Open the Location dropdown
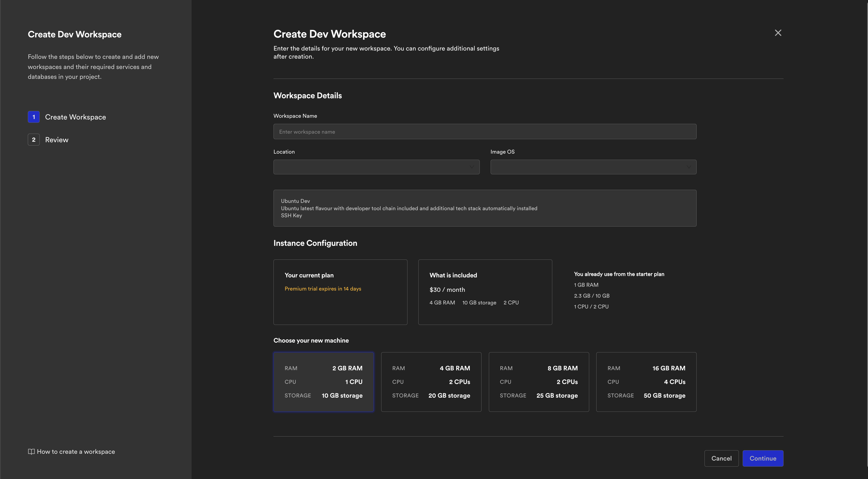This screenshot has width=868, height=479. click(376, 167)
